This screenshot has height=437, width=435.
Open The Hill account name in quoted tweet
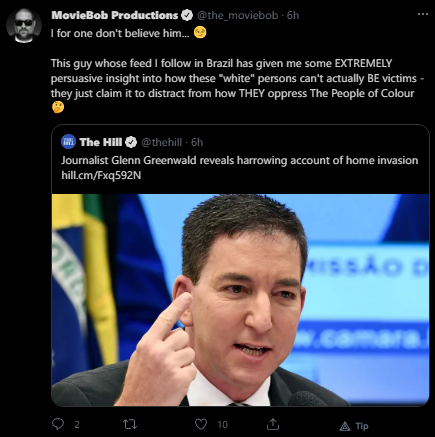coord(101,142)
